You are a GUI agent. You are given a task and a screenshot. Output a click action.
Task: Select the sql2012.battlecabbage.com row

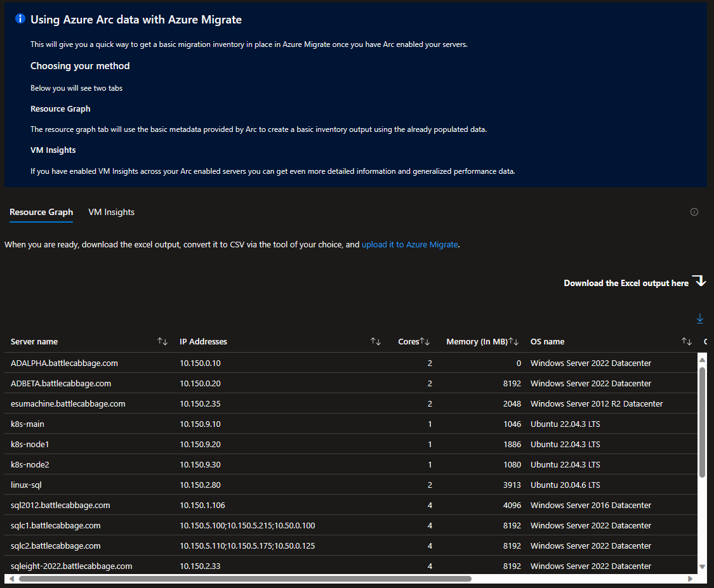coord(350,505)
